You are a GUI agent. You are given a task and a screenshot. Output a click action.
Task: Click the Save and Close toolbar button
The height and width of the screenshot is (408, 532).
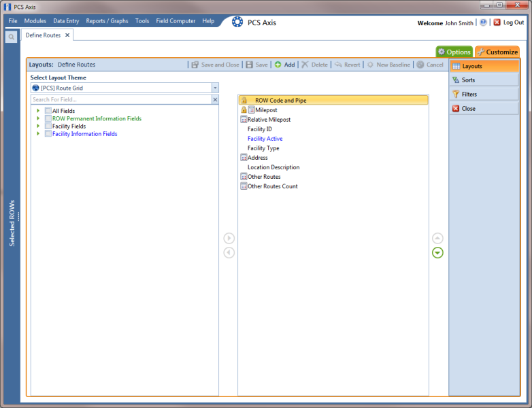[215, 65]
